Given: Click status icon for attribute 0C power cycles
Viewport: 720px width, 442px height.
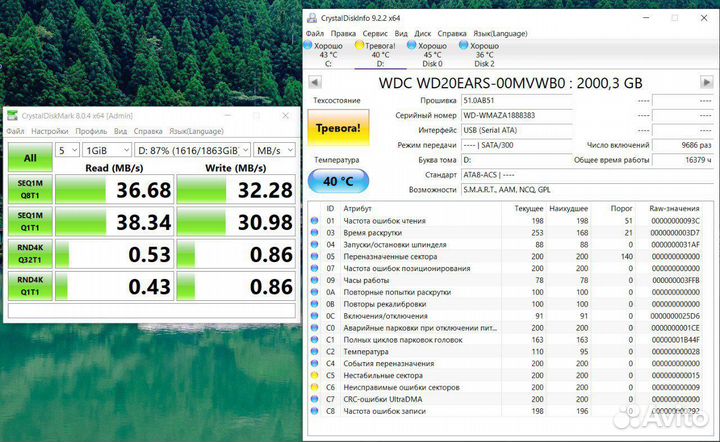Looking at the screenshot, I should click(x=315, y=316).
